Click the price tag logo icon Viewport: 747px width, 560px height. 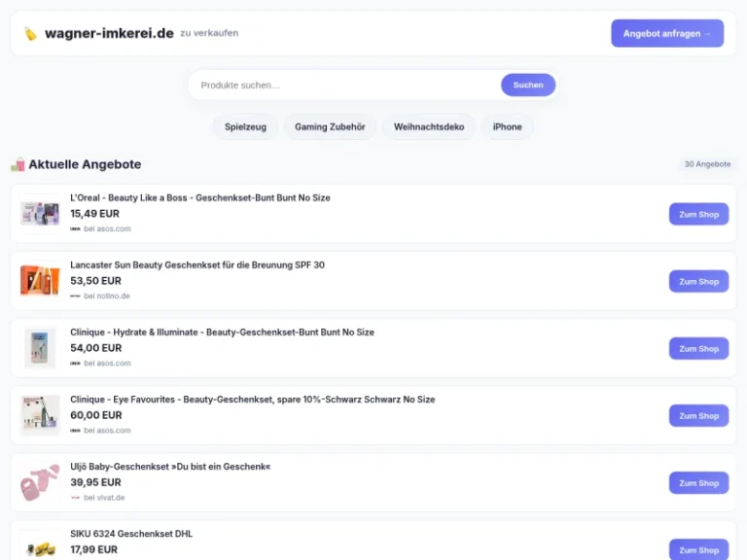tap(30, 34)
